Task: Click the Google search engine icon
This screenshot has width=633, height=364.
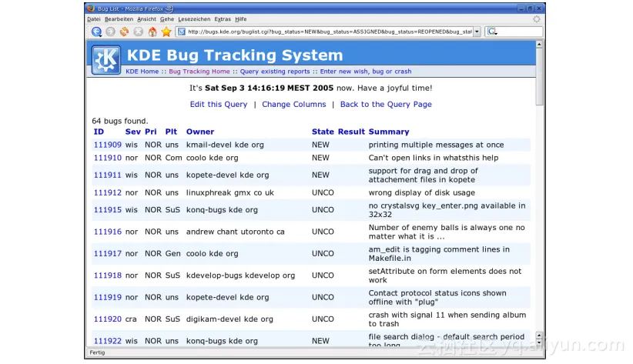Action: (x=492, y=32)
